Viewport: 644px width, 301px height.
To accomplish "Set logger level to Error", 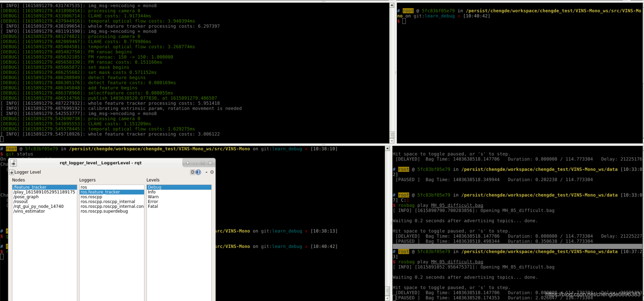I will coord(179,201).
